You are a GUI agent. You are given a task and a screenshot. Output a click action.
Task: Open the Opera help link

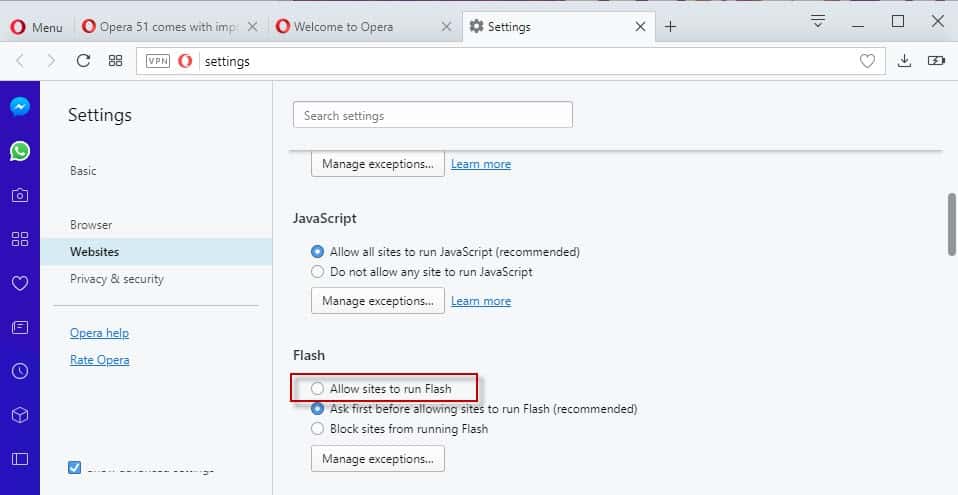99,333
